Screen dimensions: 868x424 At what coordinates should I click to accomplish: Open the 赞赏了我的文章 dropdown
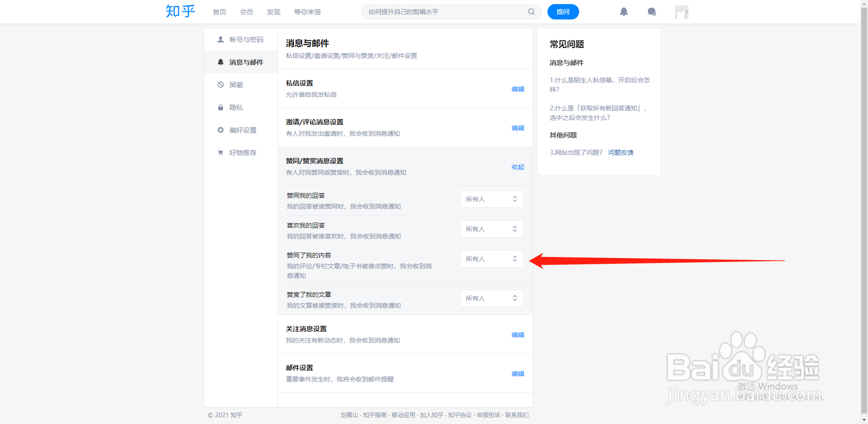pyautogui.click(x=491, y=298)
